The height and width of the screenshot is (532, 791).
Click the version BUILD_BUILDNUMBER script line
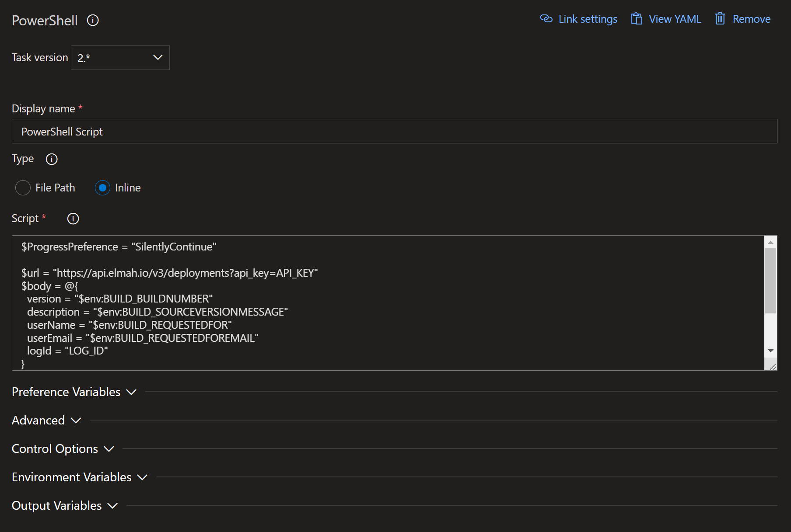point(120,299)
